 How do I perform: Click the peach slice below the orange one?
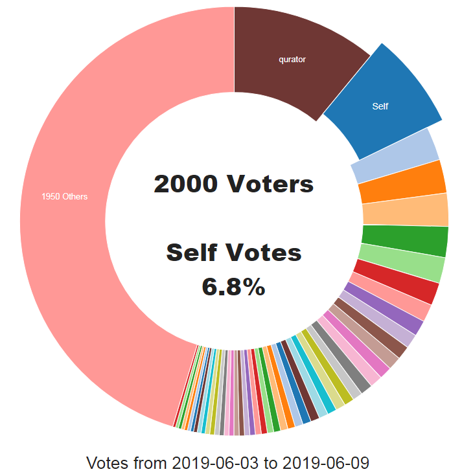pos(406,210)
